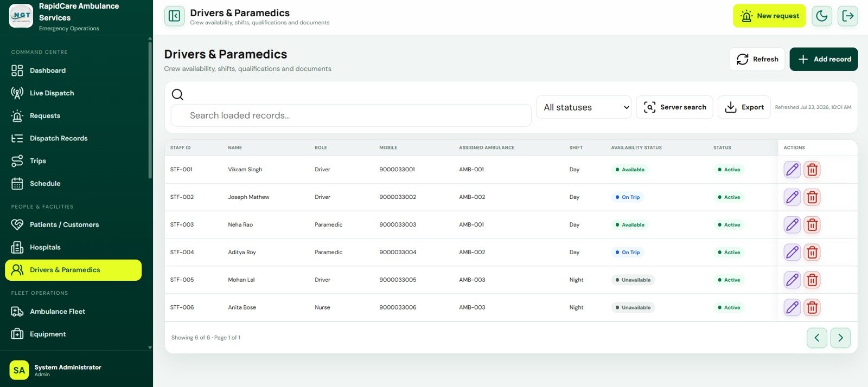Open Dispatch Records in the sidebar

(73, 138)
